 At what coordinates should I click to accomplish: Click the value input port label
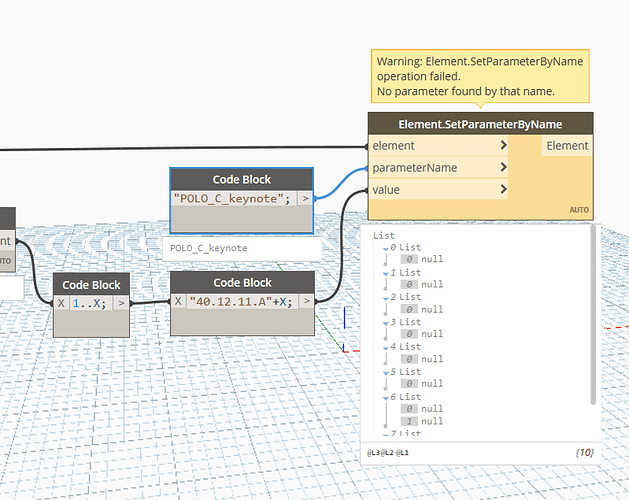pos(386,189)
